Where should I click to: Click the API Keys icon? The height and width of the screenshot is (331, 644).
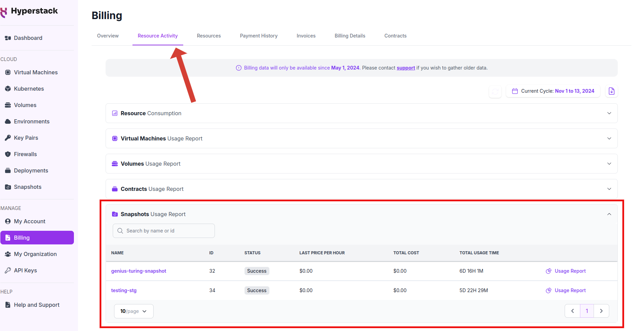click(8, 270)
